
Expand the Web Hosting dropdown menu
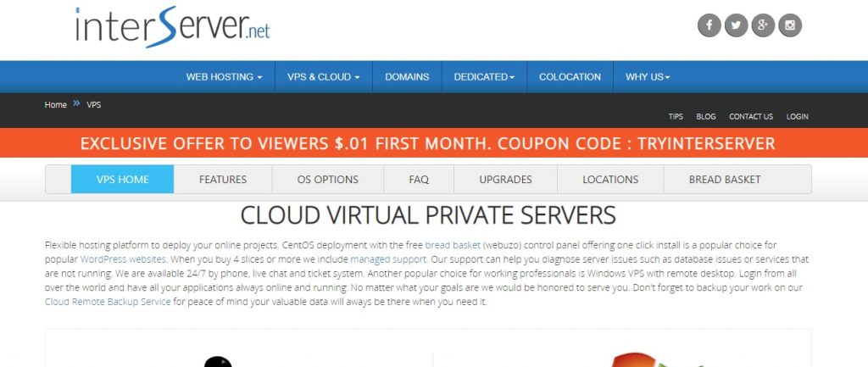point(224,77)
